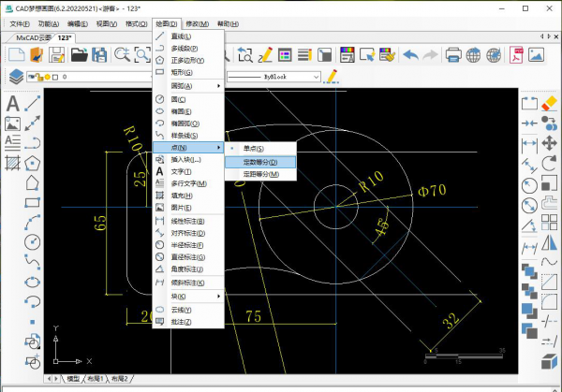Image resolution: width=562 pixels, height=392 pixels.
Task: Select 单点(S) in the point submenu
Action: pos(260,149)
